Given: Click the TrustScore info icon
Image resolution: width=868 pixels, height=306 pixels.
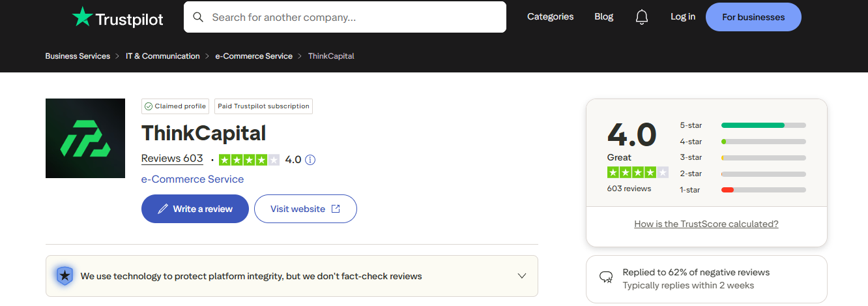Looking at the screenshot, I should click(x=310, y=160).
